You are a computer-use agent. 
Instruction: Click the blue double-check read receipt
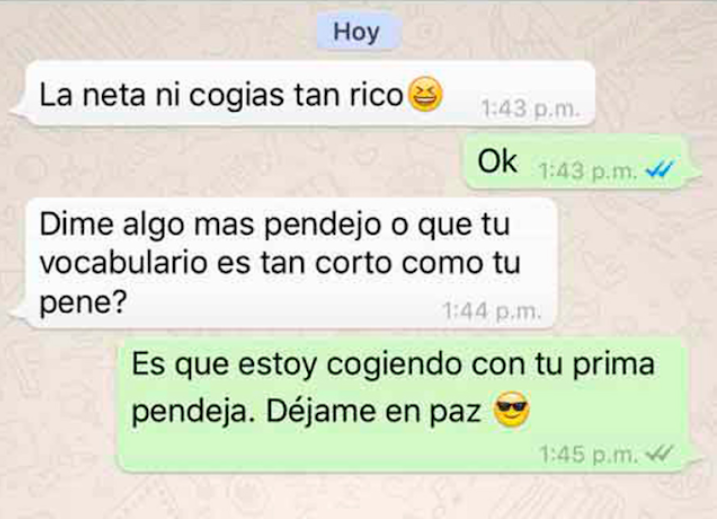tap(659, 170)
